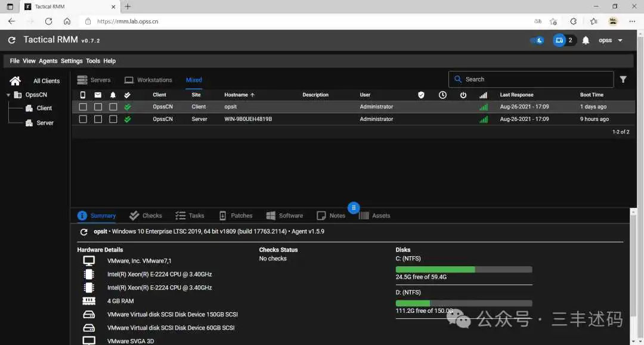Toggle dark mode switch in header
Viewport: 644px width, 345px height.
[537, 40]
